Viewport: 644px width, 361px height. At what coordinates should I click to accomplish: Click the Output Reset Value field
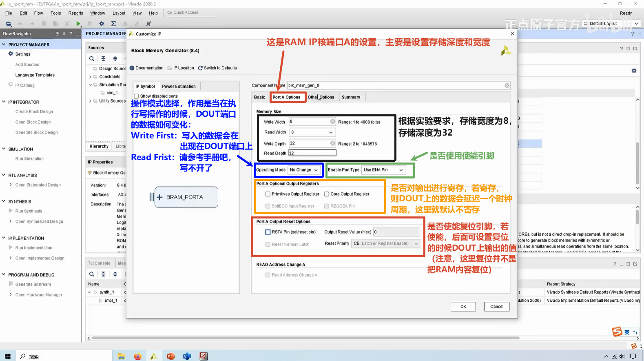pyautogui.click(x=396, y=232)
